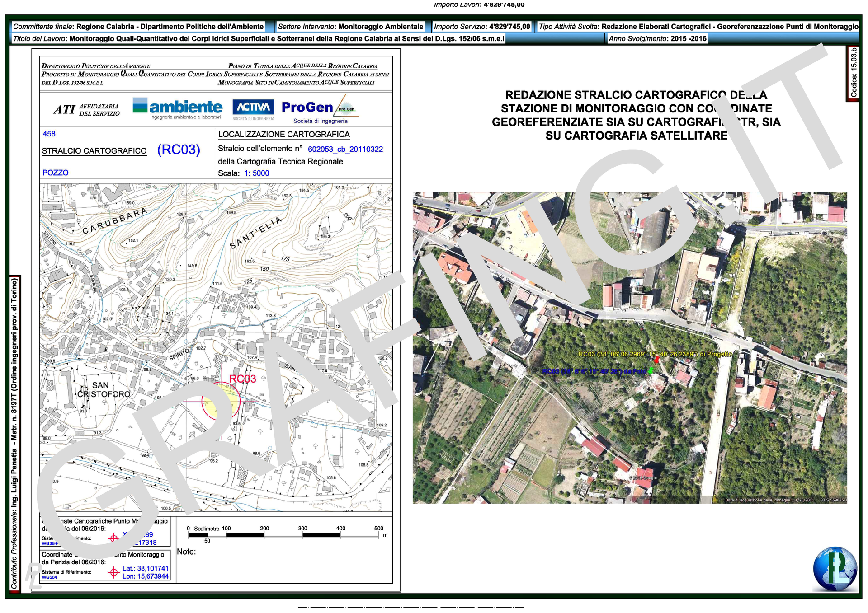Image resolution: width=868 pixels, height=613 pixels.
Task: Click red crosshair beside Lat/Lon coordinates
Action: point(113,572)
